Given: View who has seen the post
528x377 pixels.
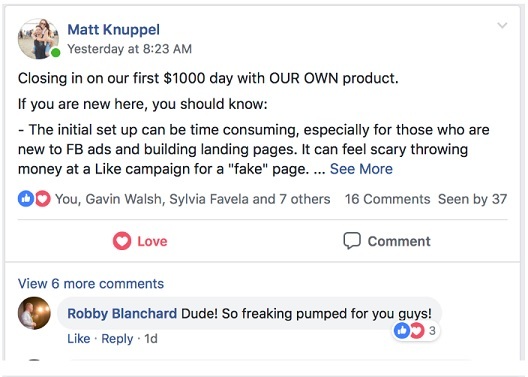Looking at the screenshot, I should coord(472,199).
